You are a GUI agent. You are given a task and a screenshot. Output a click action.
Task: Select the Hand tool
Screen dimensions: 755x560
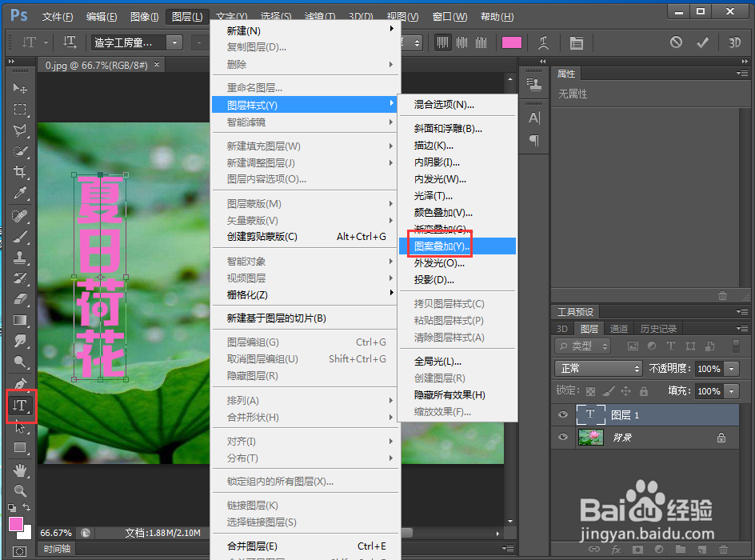(x=20, y=470)
